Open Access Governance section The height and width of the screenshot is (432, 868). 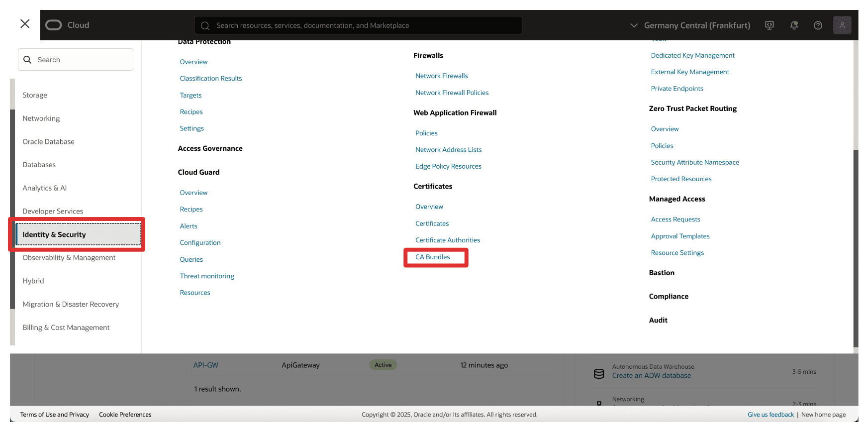210,148
